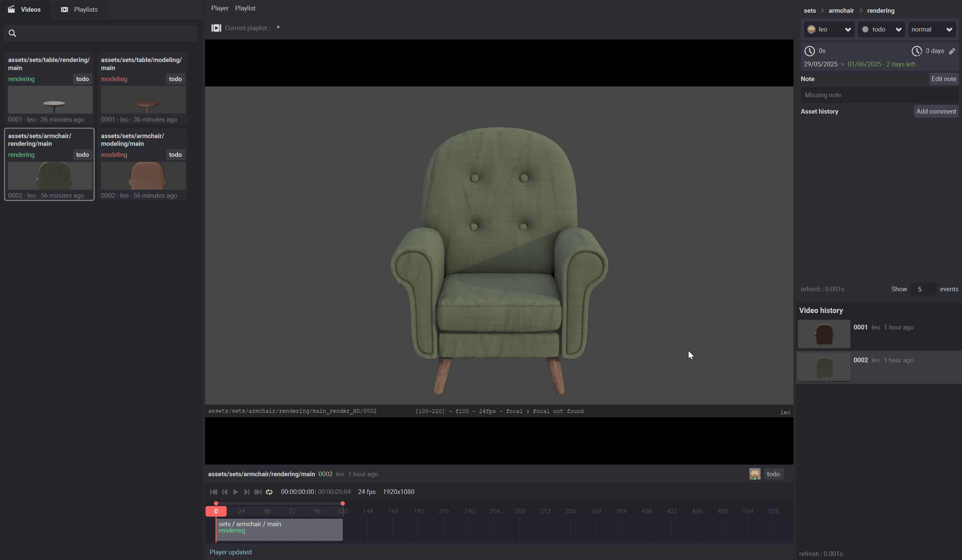The height and width of the screenshot is (560, 962).
Task: Click the current playlist icon
Action: point(216,28)
